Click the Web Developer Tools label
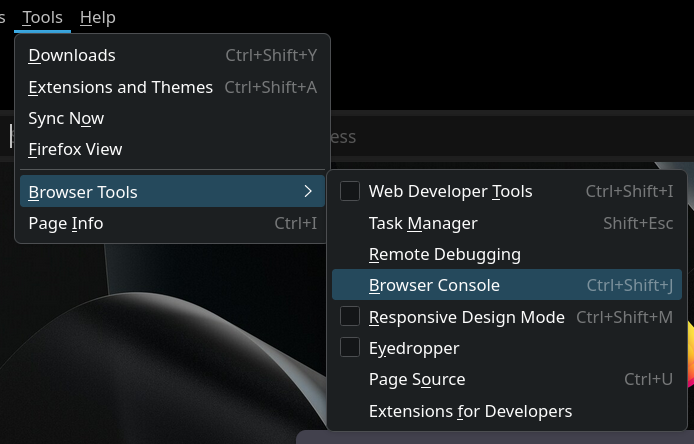This screenshot has height=444, width=694. click(451, 191)
